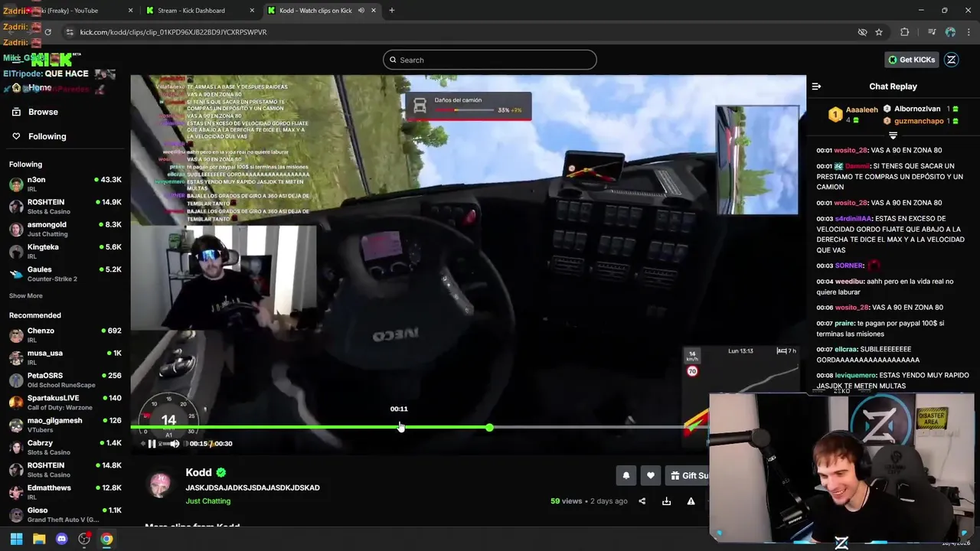
Task: Open Cabrzy's recommended channel
Action: point(65,448)
